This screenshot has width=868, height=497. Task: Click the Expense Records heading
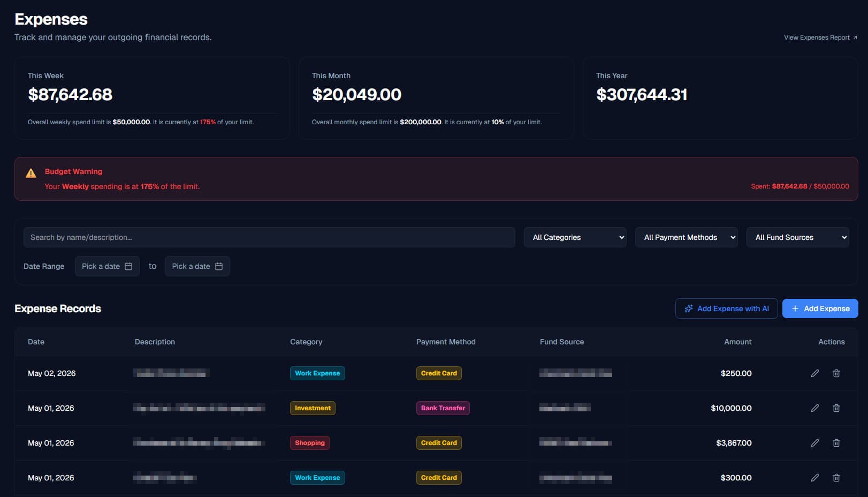point(58,308)
